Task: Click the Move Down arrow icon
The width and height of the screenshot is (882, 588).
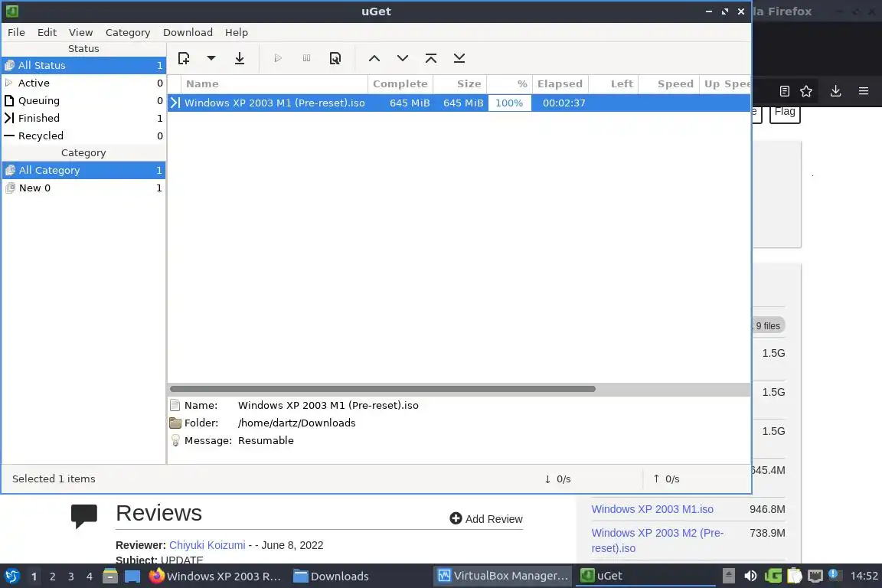Action: (403, 58)
